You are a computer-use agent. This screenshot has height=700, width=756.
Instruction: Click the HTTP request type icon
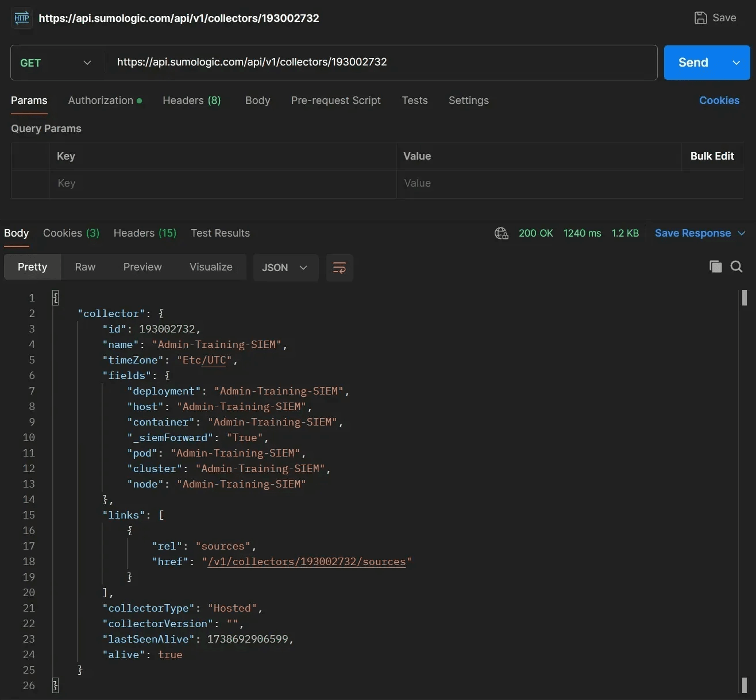(21, 18)
